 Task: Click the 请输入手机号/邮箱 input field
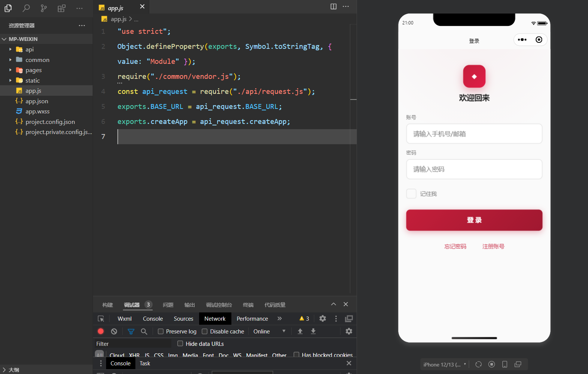[474, 134]
